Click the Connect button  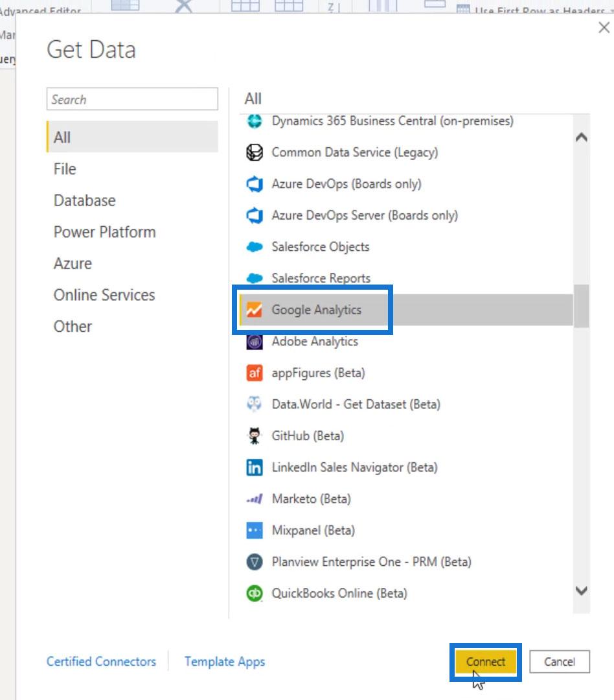[486, 662]
